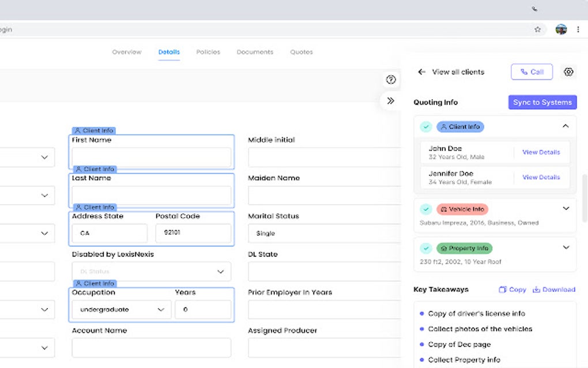Screen dimensions: 588x368
Task: Bookmark this page with star icon
Action: coord(537,29)
